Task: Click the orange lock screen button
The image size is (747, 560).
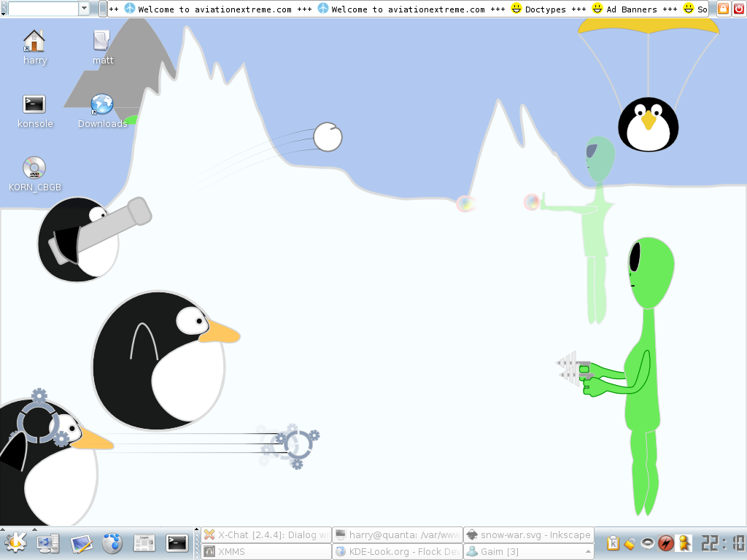Action: pos(723,9)
